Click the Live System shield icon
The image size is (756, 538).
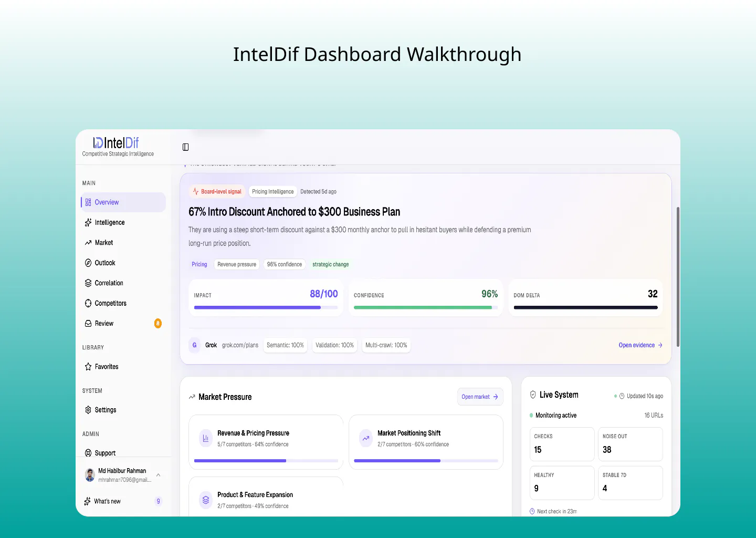(533, 395)
